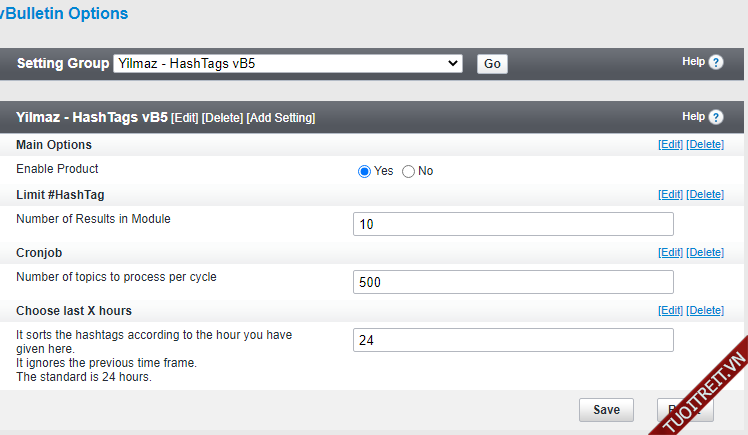This screenshot has width=748, height=435.
Task: Delete the Main Options setting
Action: (705, 145)
